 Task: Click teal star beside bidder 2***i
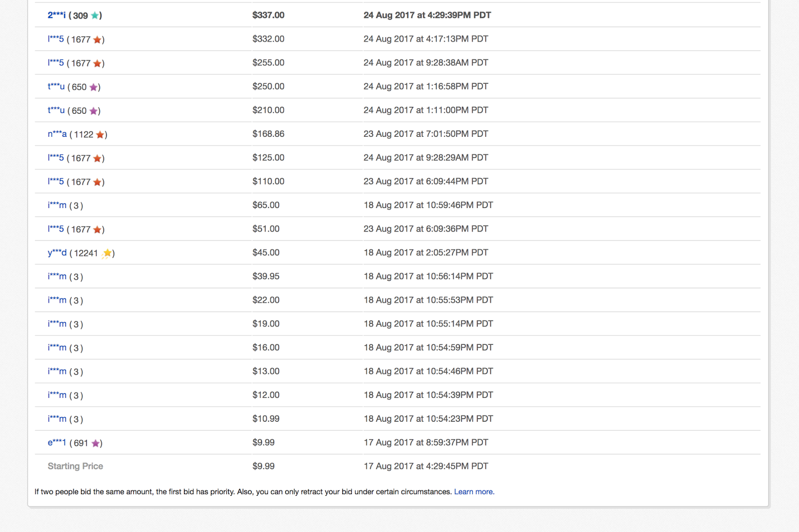[94, 15]
